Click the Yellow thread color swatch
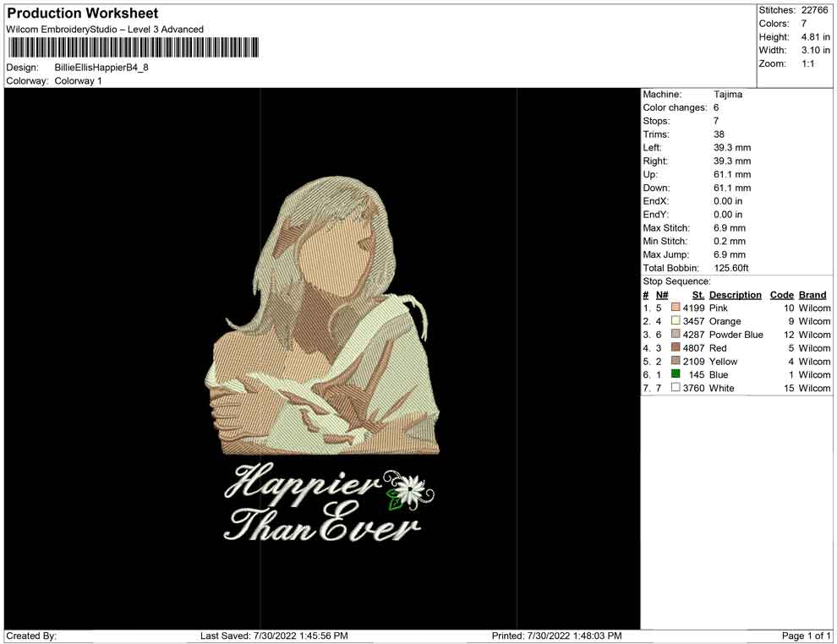This screenshot has height=644, width=837. tap(676, 362)
